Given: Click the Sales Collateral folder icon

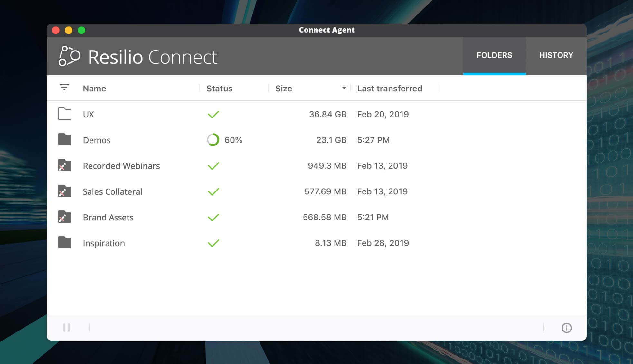Looking at the screenshot, I should click(65, 191).
